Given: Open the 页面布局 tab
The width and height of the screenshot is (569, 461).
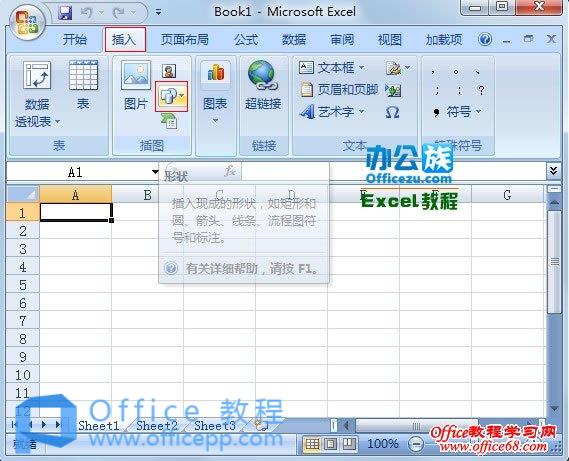Looking at the screenshot, I should pyautogui.click(x=184, y=39).
